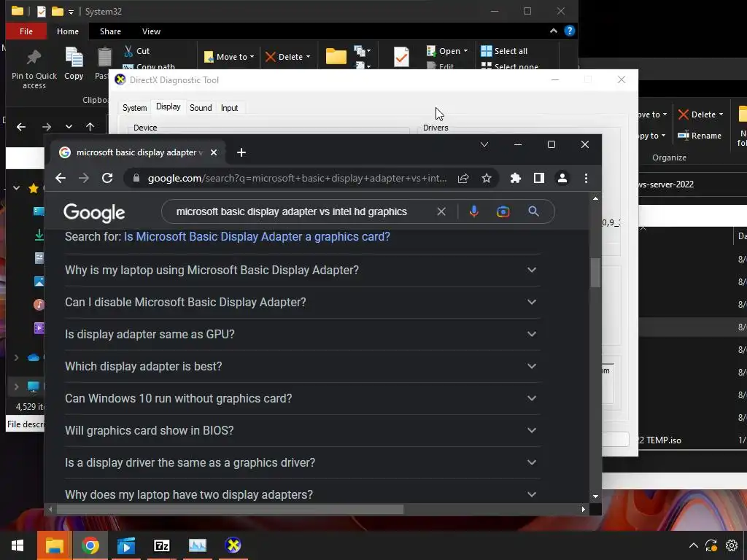Image resolution: width=747 pixels, height=560 pixels.
Task: Open the View ribbon tab in System32
Action: (151, 31)
